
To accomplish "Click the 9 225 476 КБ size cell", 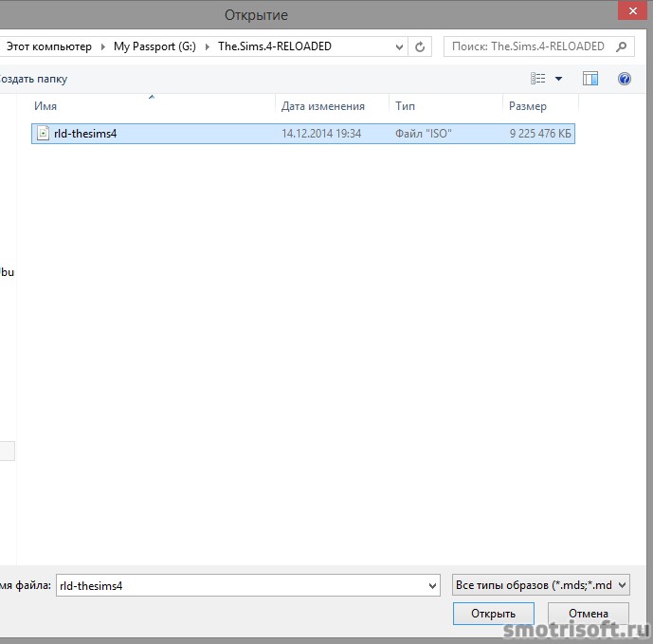I will 540,134.
